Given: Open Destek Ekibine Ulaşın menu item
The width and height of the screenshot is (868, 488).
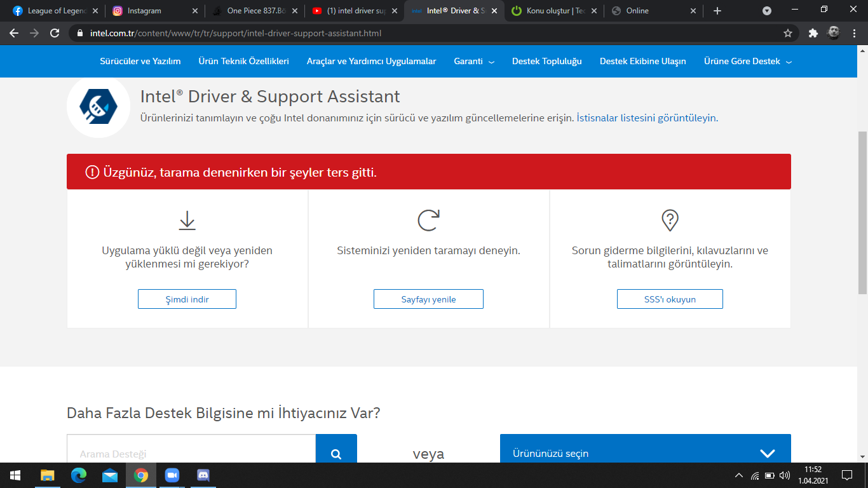Looking at the screenshot, I should [x=643, y=62].
